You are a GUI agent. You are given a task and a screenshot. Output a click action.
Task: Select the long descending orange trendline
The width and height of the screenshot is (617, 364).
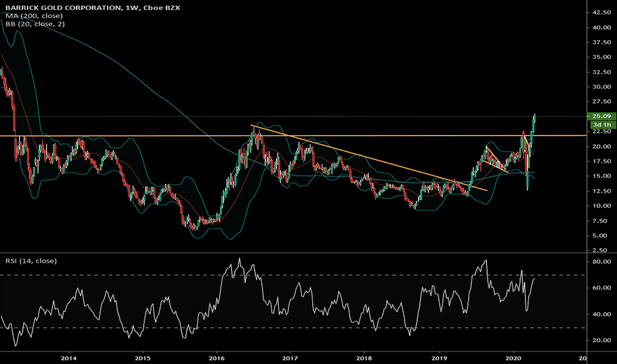pyautogui.click(x=369, y=158)
